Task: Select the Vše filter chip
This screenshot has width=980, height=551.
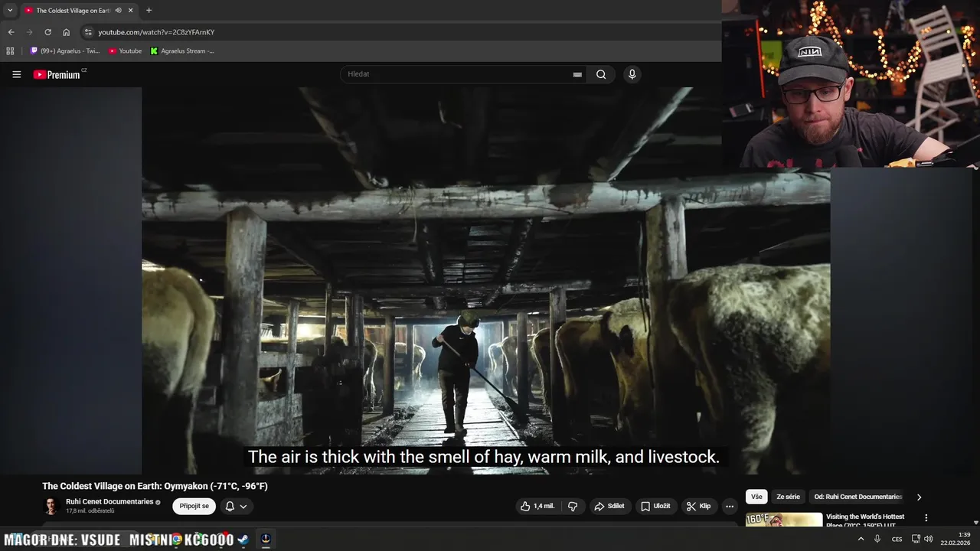Action: tap(756, 497)
